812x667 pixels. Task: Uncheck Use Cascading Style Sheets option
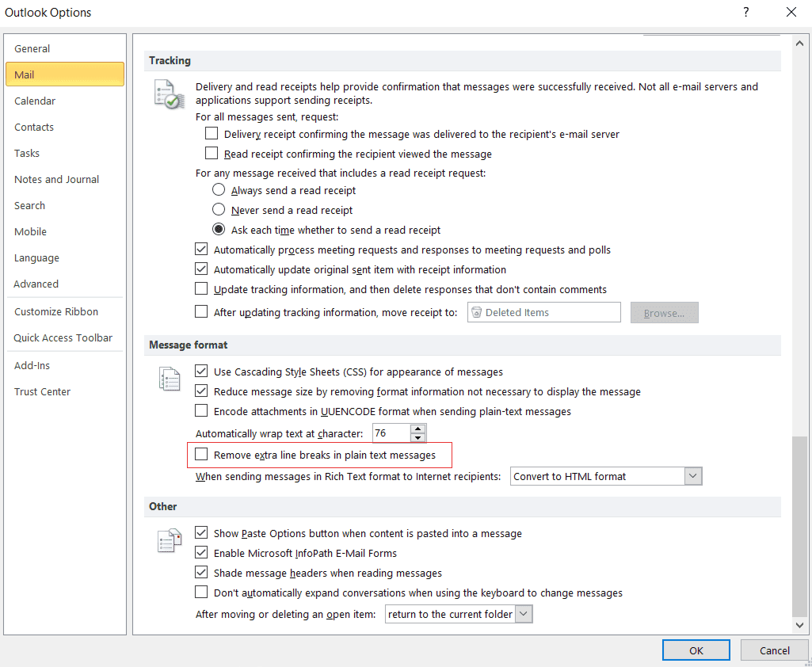point(202,372)
